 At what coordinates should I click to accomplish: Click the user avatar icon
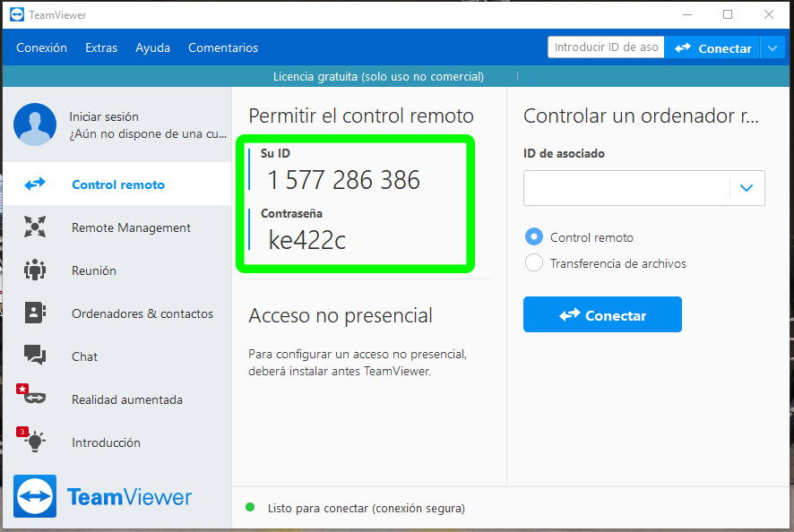35,124
